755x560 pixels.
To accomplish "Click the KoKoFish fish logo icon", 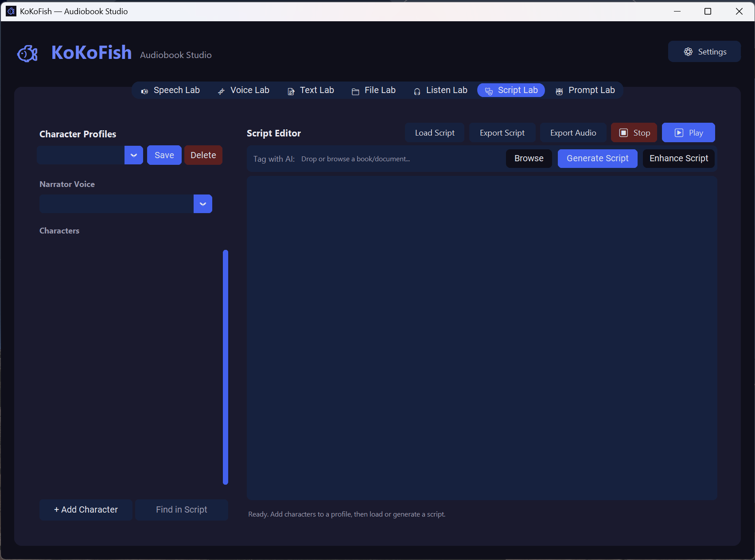I will (27, 54).
